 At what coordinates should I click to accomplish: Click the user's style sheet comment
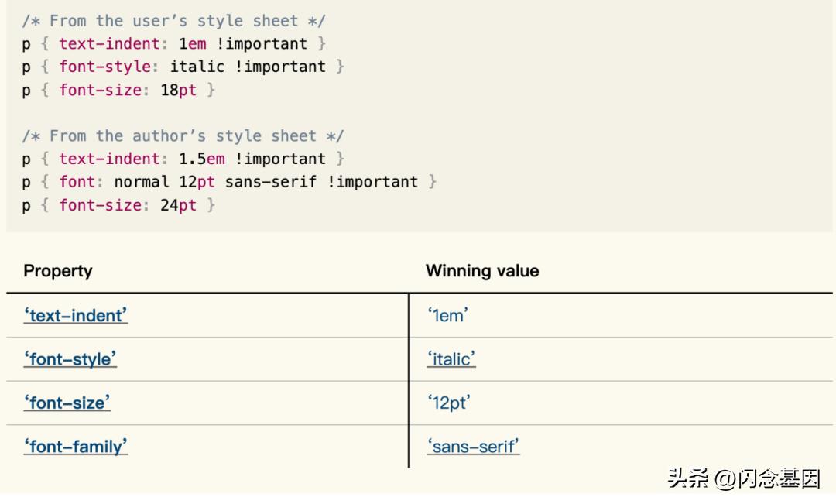pos(173,21)
